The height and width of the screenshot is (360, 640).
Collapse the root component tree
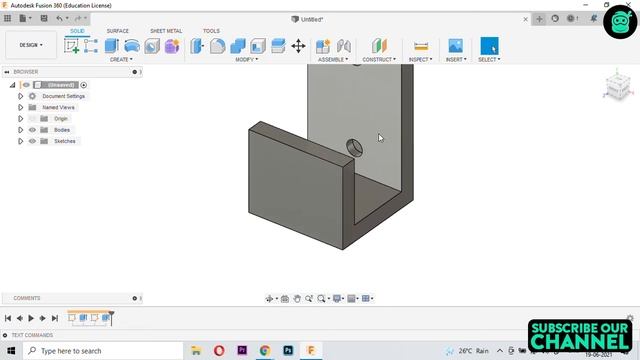[x=12, y=85]
